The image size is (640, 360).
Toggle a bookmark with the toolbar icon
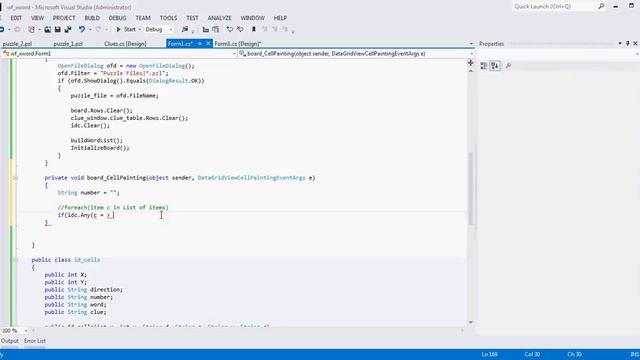coord(253,29)
